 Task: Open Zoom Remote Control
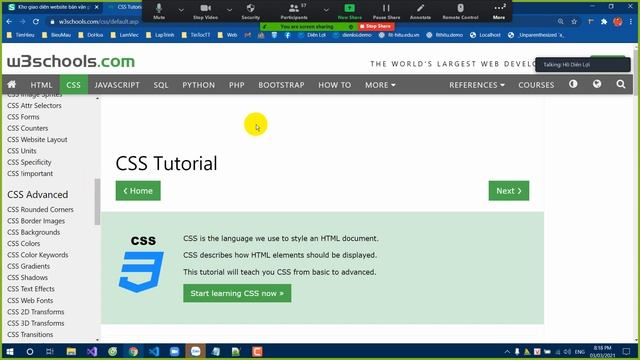(x=460, y=11)
